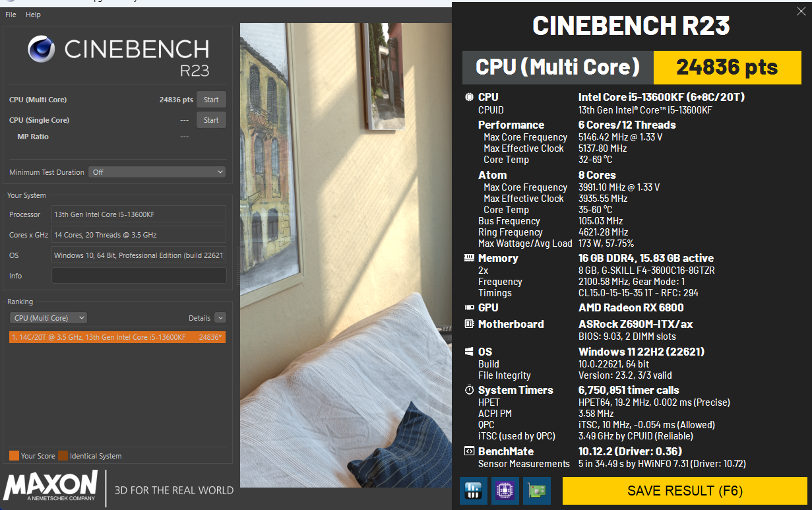Click the Cores x GHz field
Viewport: 812px width, 510px height.
(x=139, y=235)
